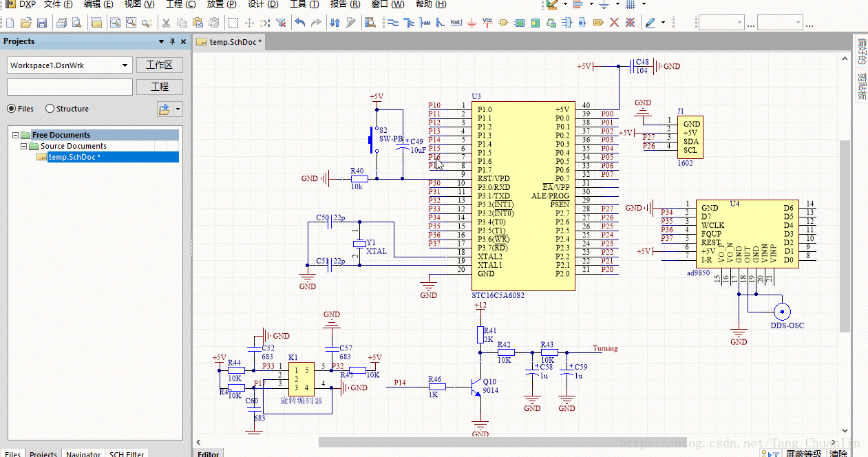Click the 工程 button

[x=159, y=87]
